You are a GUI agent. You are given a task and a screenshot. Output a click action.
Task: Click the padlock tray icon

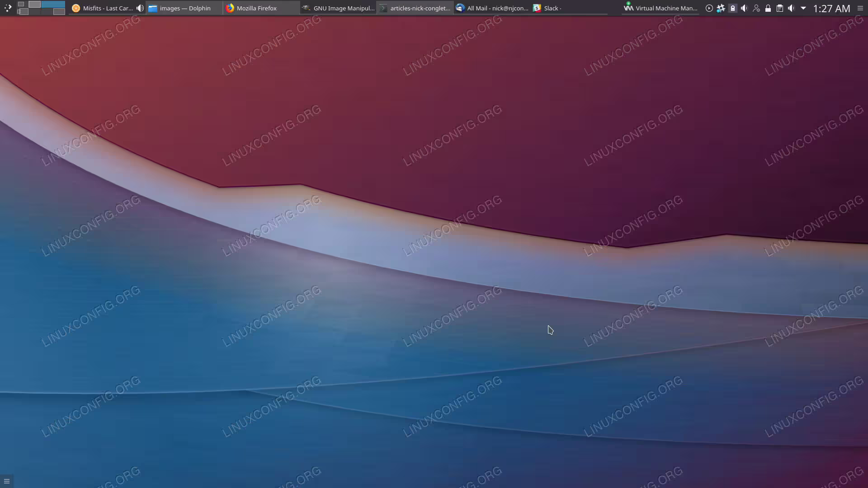pyautogui.click(x=768, y=8)
